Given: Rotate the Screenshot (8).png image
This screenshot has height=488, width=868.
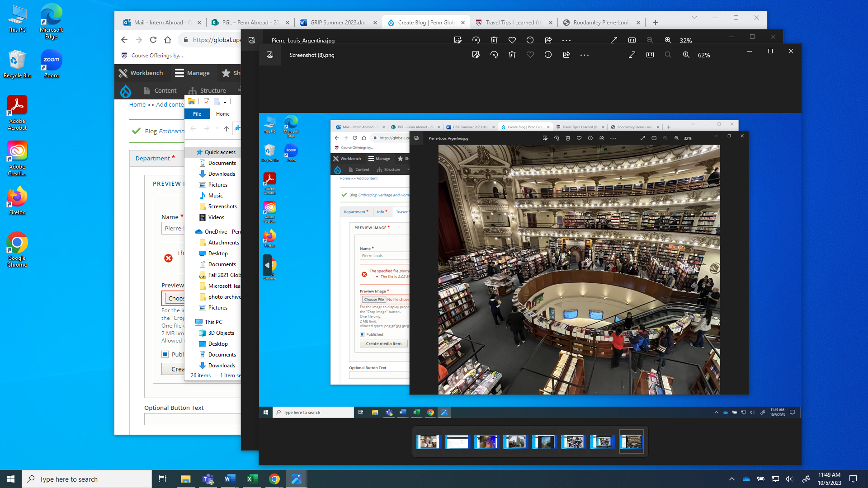Looking at the screenshot, I should coord(494,55).
